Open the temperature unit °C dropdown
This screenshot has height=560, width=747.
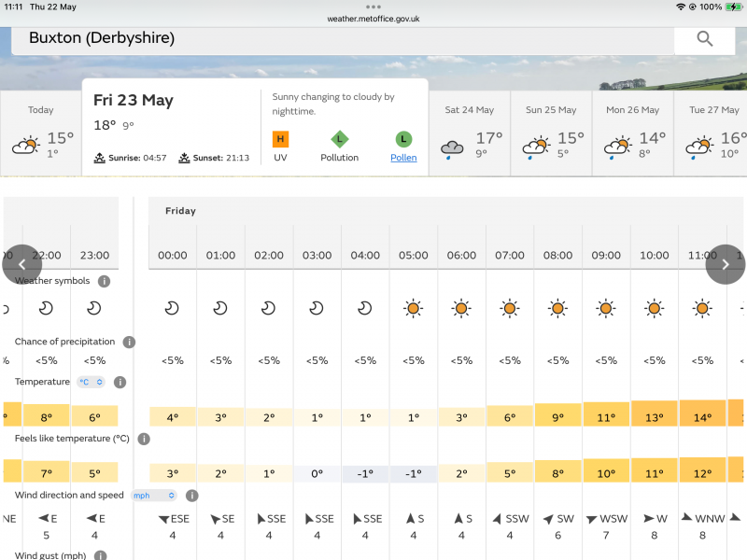pyautogui.click(x=91, y=382)
